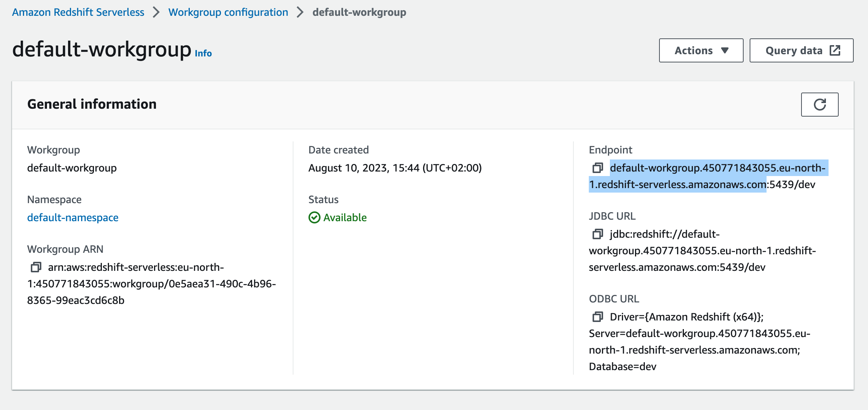Copy the JDBC URL
The height and width of the screenshot is (410, 868).
pyautogui.click(x=598, y=234)
